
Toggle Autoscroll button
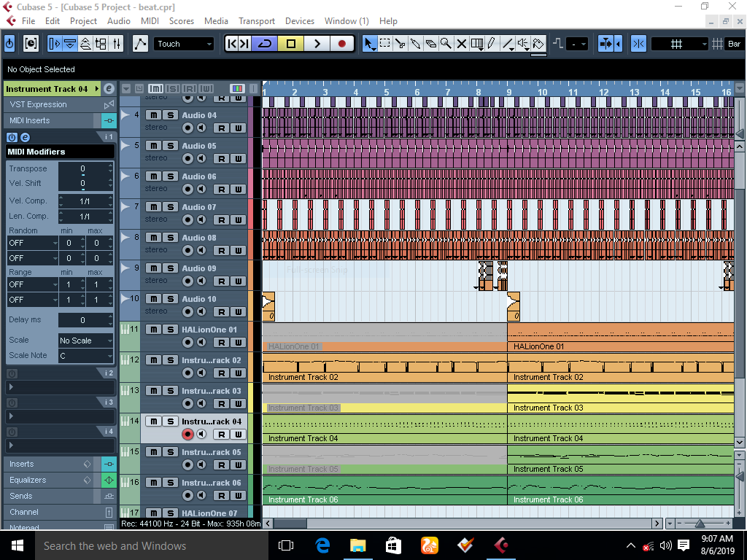click(x=606, y=44)
